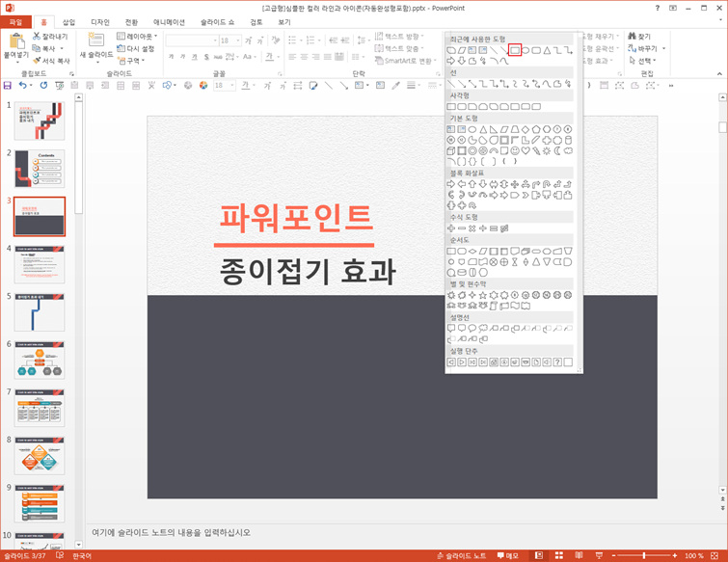Toggle text shadow (S) in font group
Image resolution: width=728 pixels, height=562 pixels.
(x=206, y=57)
